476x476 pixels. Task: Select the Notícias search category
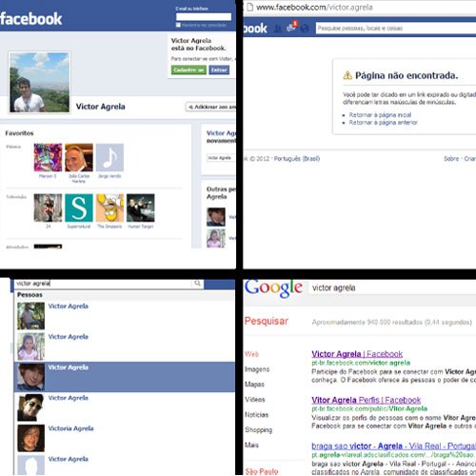pyautogui.click(x=256, y=415)
